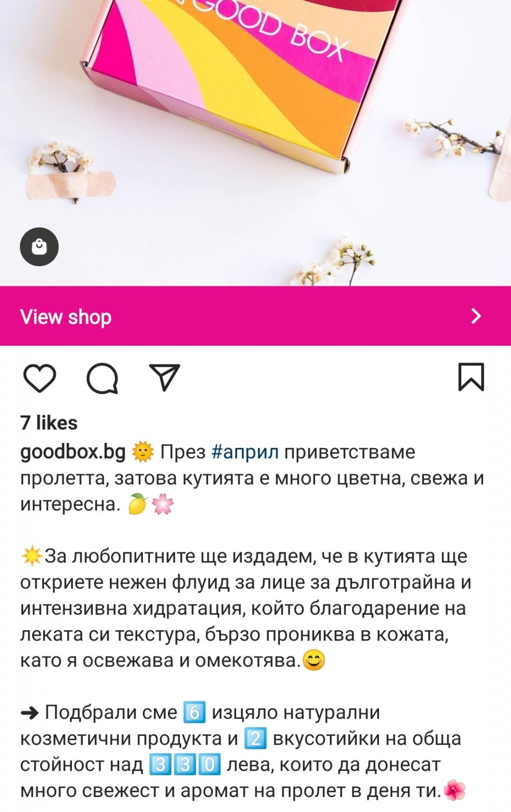The height and width of the screenshot is (812, 511).
Task: View who liked via 7 likes
Action: (49, 423)
